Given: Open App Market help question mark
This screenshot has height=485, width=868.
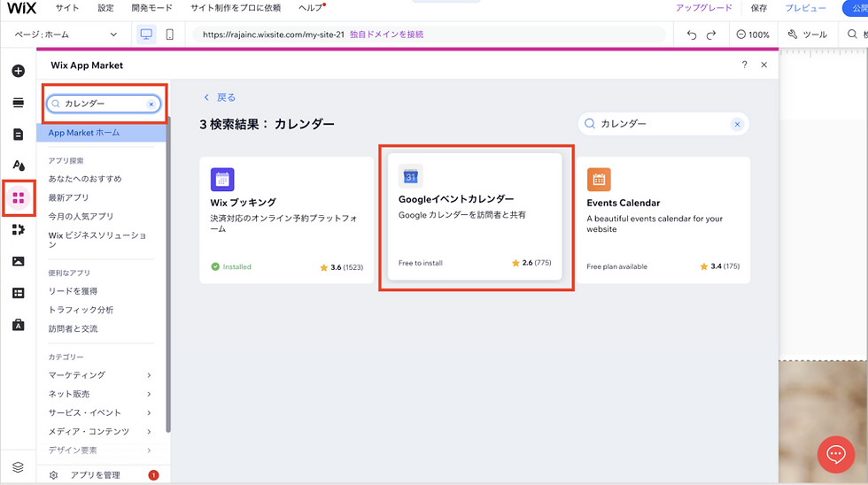Looking at the screenshot, I should 745,65.
